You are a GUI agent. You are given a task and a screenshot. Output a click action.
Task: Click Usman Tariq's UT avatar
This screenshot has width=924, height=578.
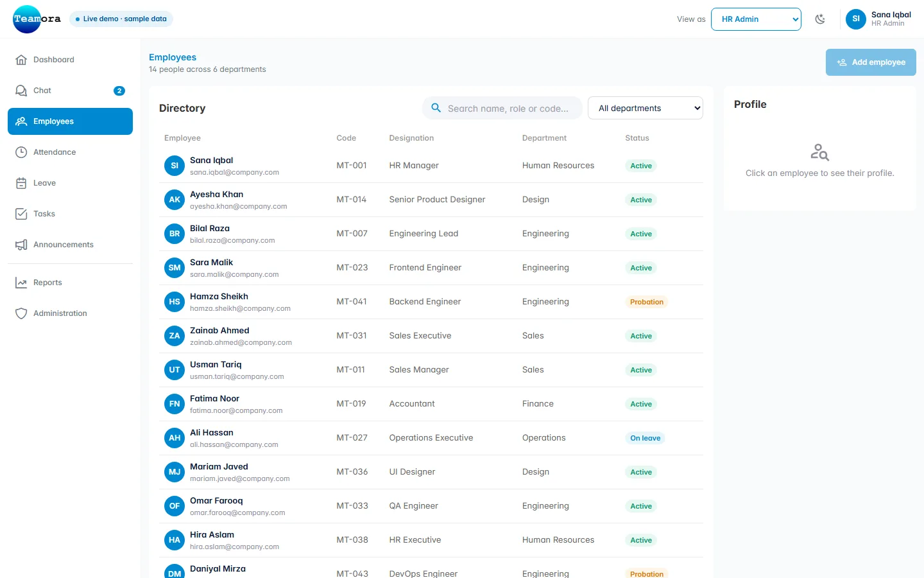175,370
